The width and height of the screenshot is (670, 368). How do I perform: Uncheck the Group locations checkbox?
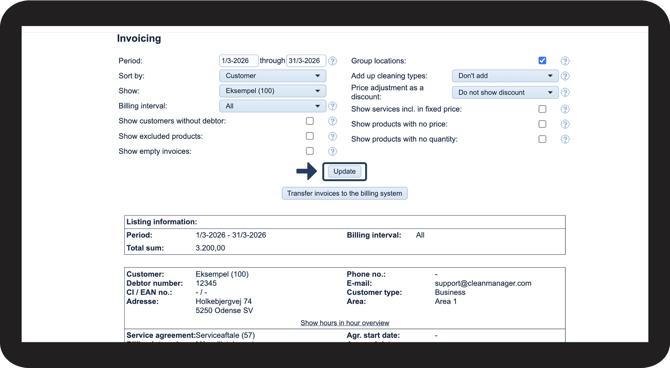(542, 60)
